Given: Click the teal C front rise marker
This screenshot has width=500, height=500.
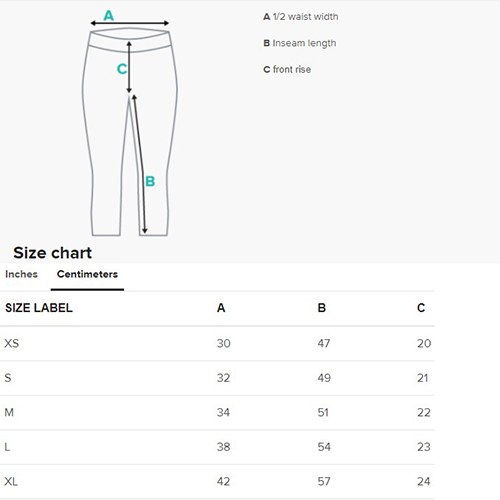Looking at the screenshot, I should [122, 69].
